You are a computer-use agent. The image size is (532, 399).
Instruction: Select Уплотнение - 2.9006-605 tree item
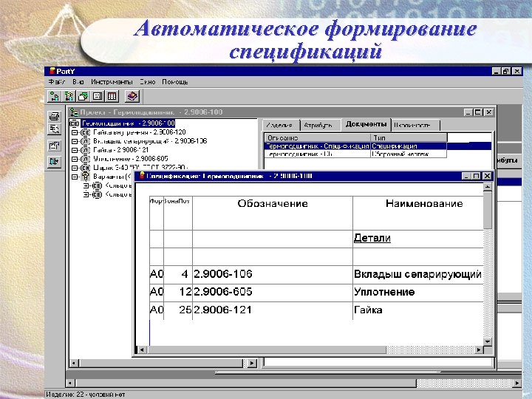(x=130, y=159)
